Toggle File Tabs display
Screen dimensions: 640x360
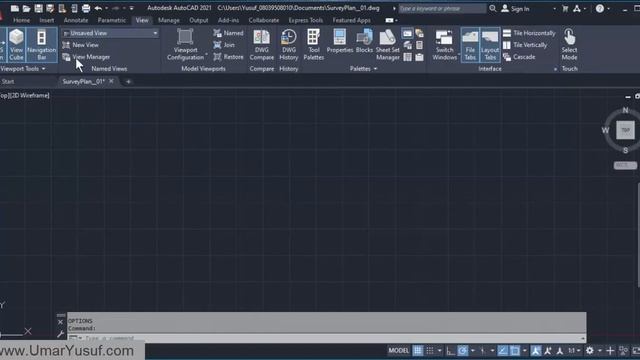tap(470, 44)
